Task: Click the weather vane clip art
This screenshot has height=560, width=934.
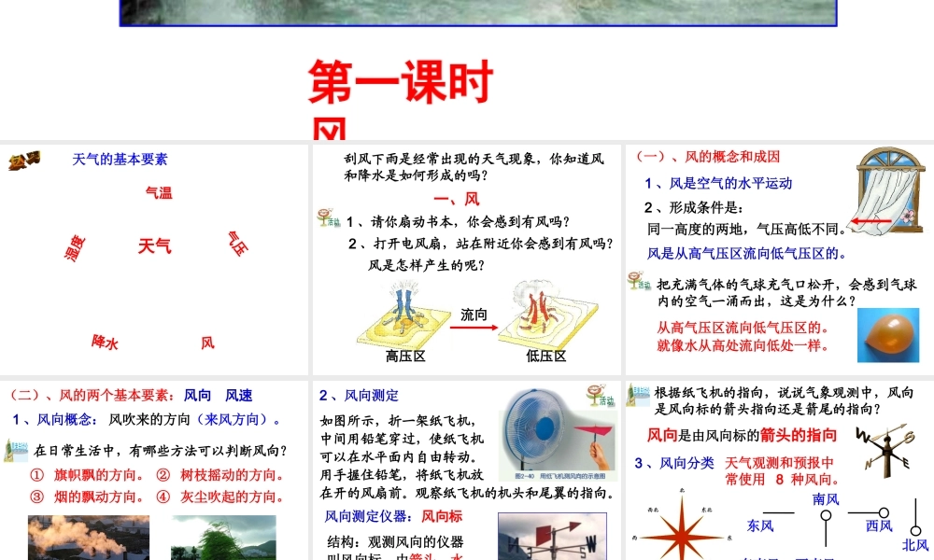Action: (885, 451)
